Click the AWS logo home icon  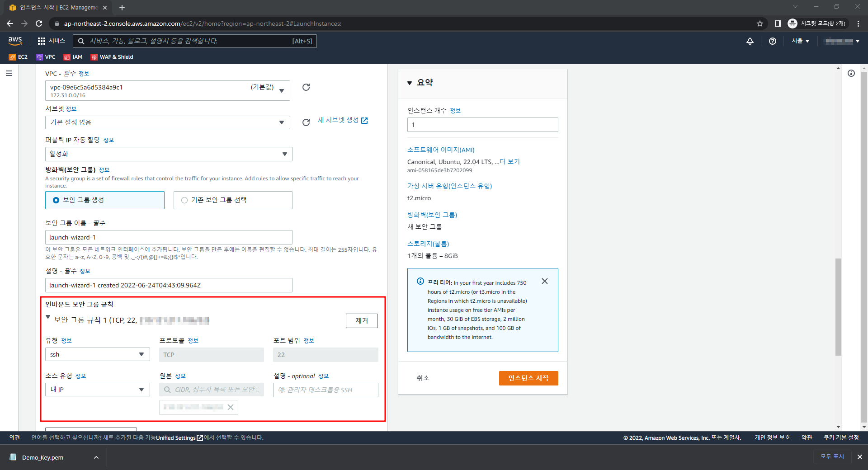pyautogui.click(x=15, y=41)
